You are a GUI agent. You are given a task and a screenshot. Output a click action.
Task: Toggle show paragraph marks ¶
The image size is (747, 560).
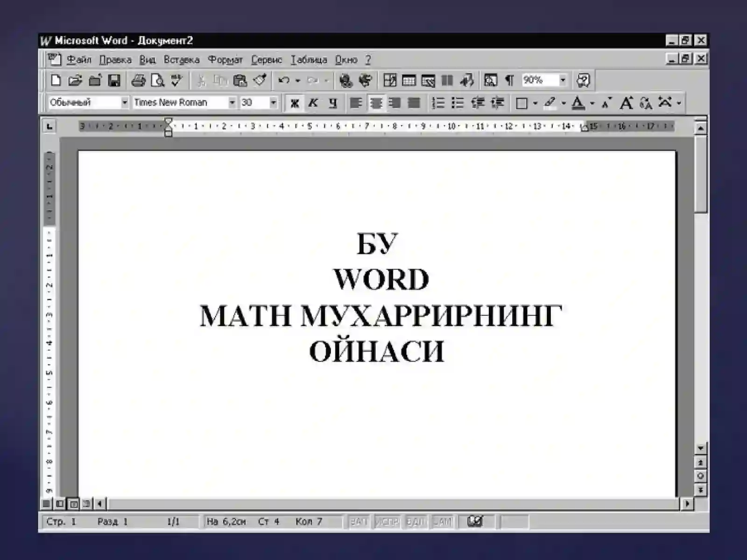[x=509, y=80]
